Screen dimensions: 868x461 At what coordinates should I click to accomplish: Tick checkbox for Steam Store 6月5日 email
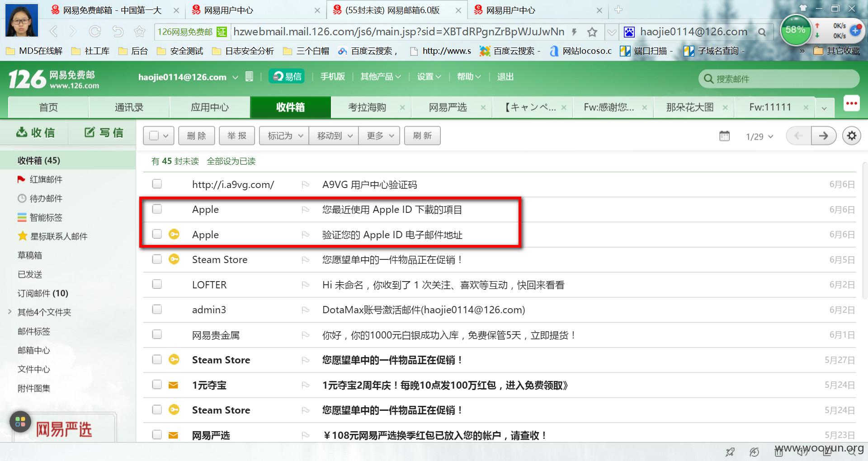(157, 259)
